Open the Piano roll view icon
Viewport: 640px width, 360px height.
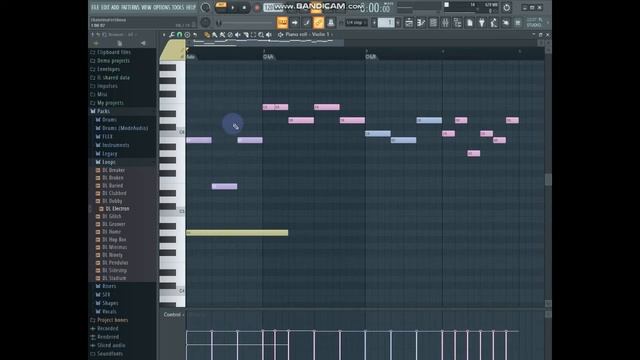coord(421,22)
